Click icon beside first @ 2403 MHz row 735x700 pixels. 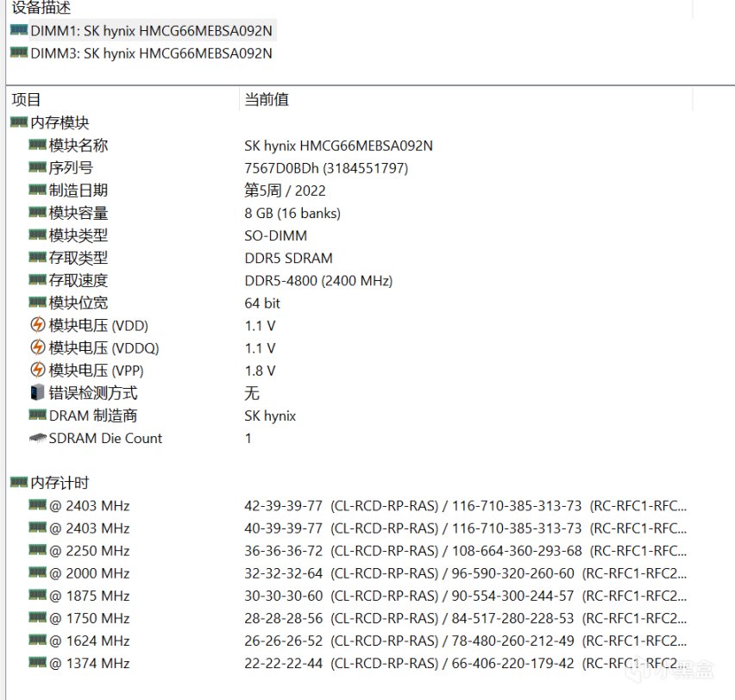(37, 504)
